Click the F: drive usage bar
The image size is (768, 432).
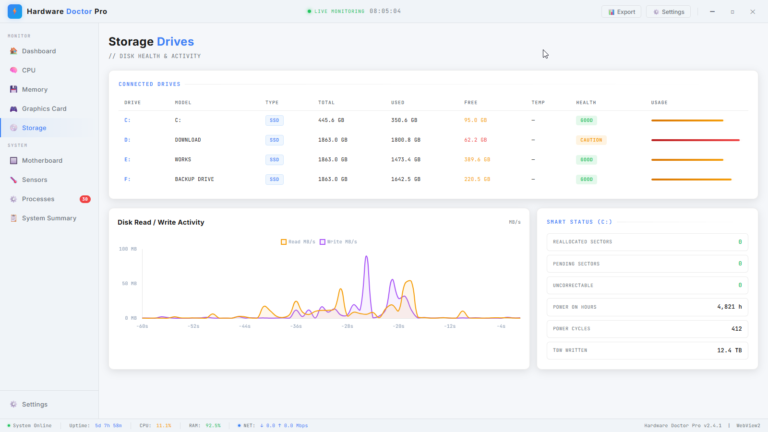[x=691, y=179]
